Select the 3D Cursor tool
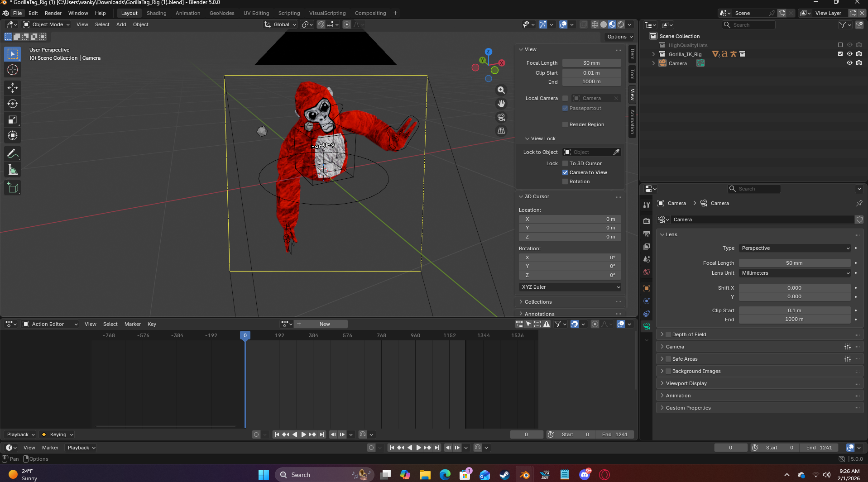868x482 pixels. coord(13,70)
